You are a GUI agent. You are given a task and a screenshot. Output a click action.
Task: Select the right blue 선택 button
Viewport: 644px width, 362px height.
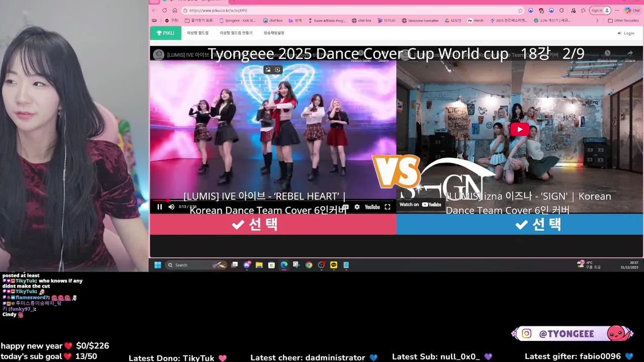520,224
